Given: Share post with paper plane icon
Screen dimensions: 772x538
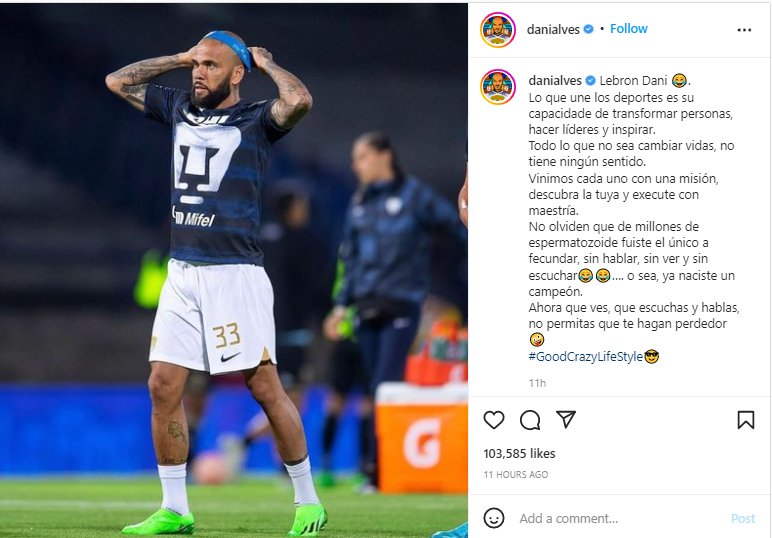Looking at the screenshot, I should [x=566, y=419].
